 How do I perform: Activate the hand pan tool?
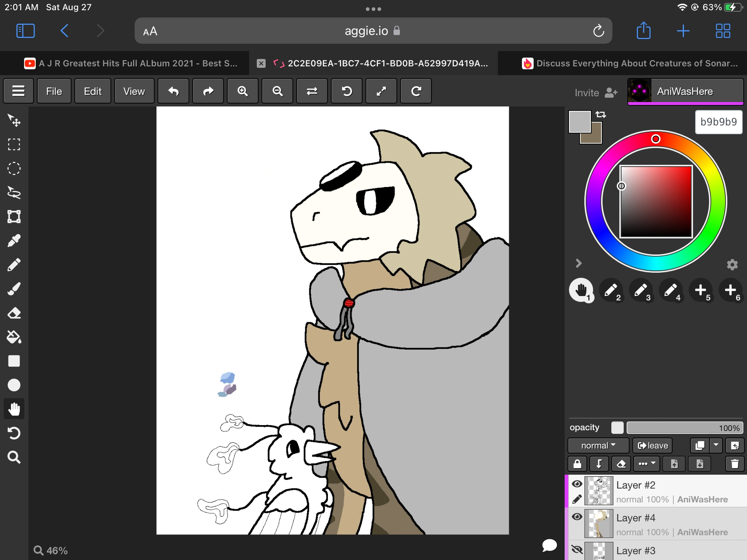[14, 409]
